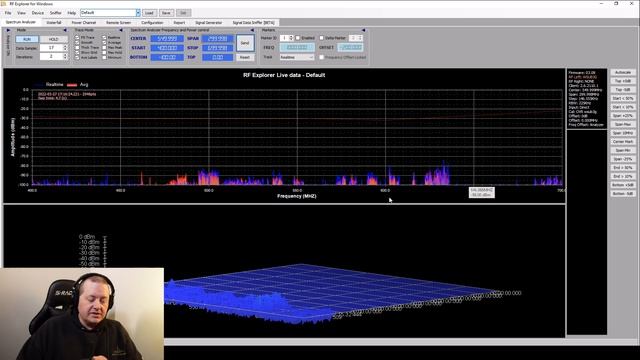640x360 pixels.
Task: Switch to the Report tab
Action: click(179, 23)
